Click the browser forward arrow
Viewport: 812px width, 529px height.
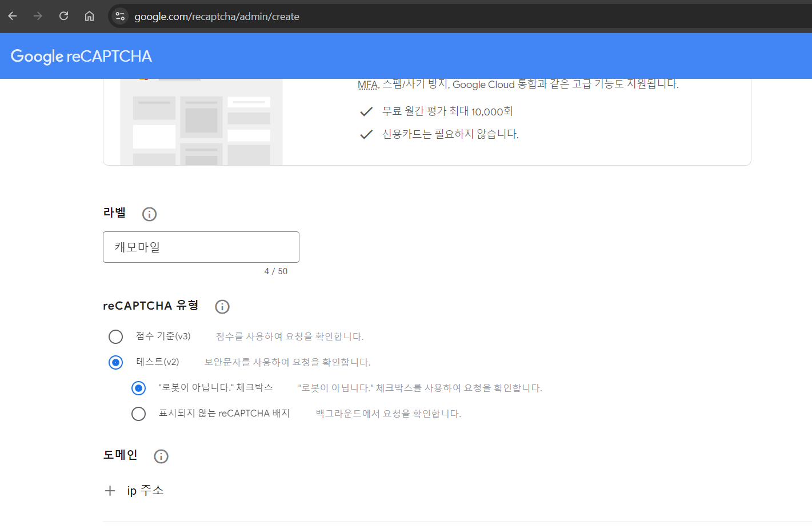pos(38,16)
